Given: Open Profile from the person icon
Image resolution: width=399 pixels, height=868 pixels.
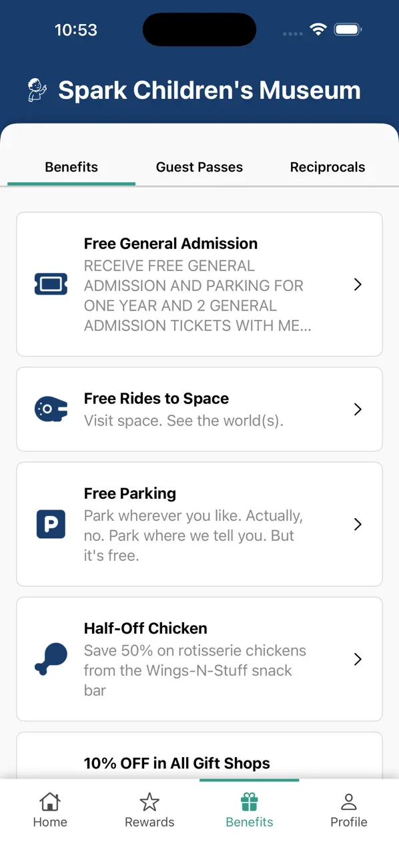Looking at the screenshot, I should point(349,801).
